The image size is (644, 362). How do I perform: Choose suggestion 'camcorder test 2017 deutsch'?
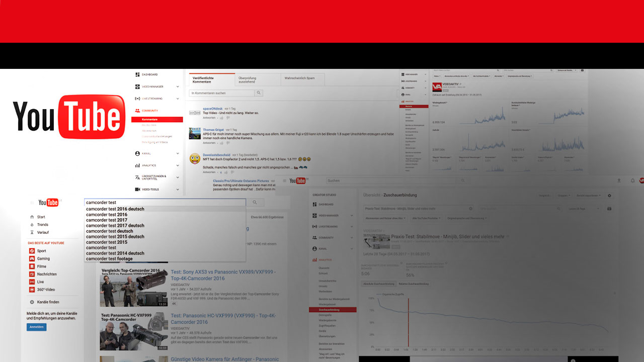115,226
